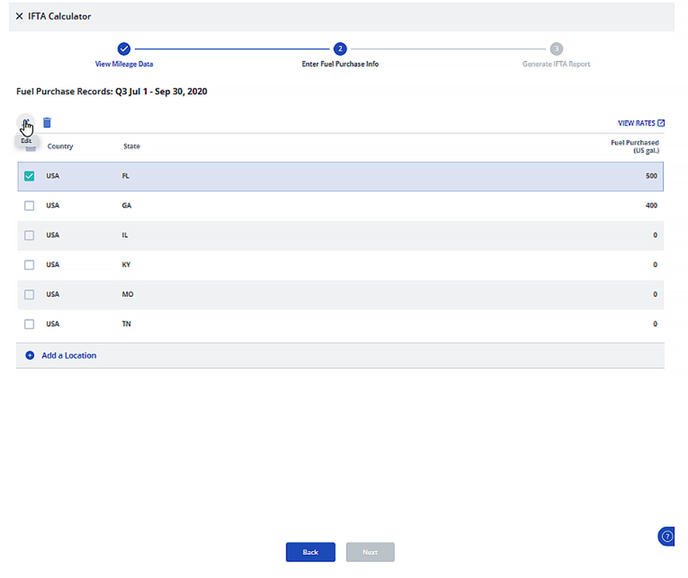
Task: Click the View Mileage Data step checkmark
Action: coord(124,49)
